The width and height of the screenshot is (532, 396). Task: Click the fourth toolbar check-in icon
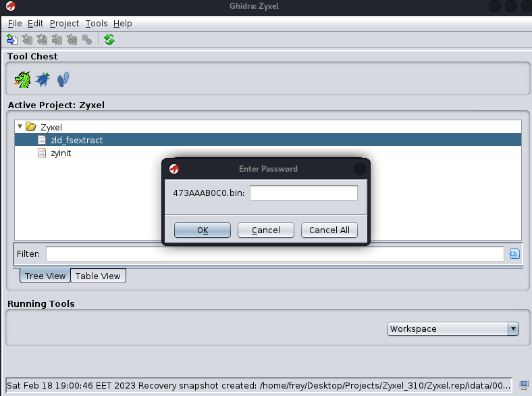(57, 40)
